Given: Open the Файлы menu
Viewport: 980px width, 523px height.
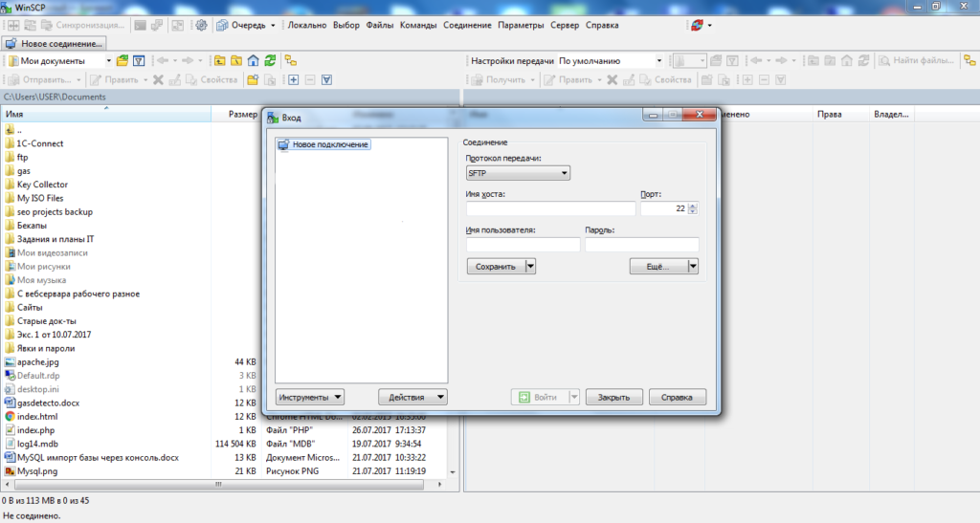Looking at the screenshot, I should [x=379, y=25].
